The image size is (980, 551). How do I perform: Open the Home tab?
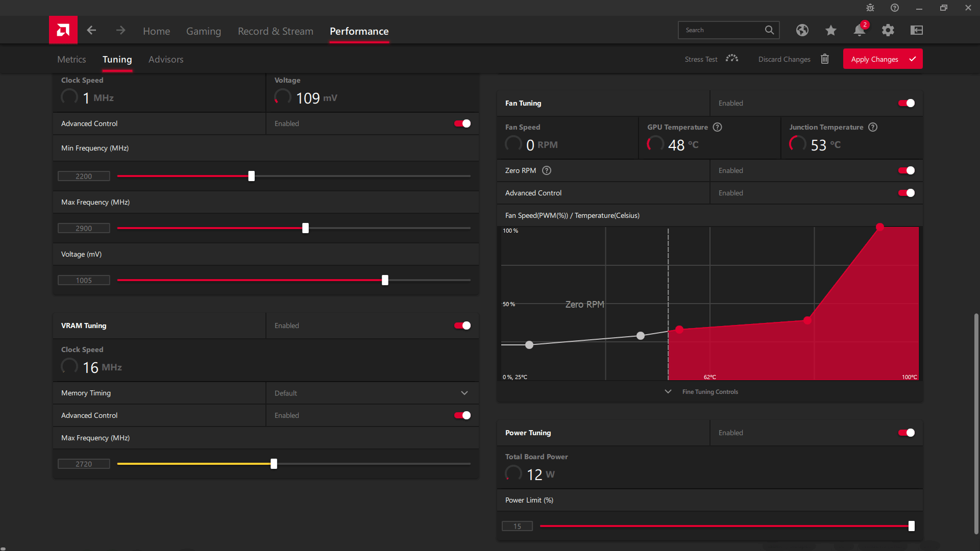[156, 31]
